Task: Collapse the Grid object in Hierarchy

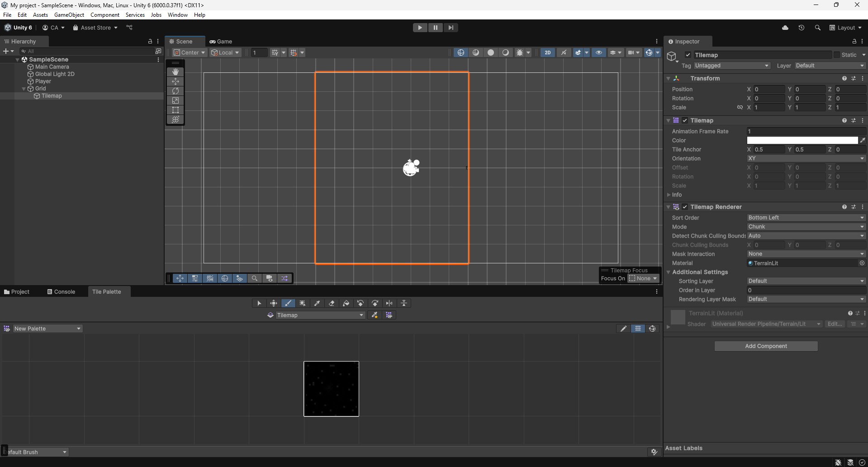Action: coord(24,89)
